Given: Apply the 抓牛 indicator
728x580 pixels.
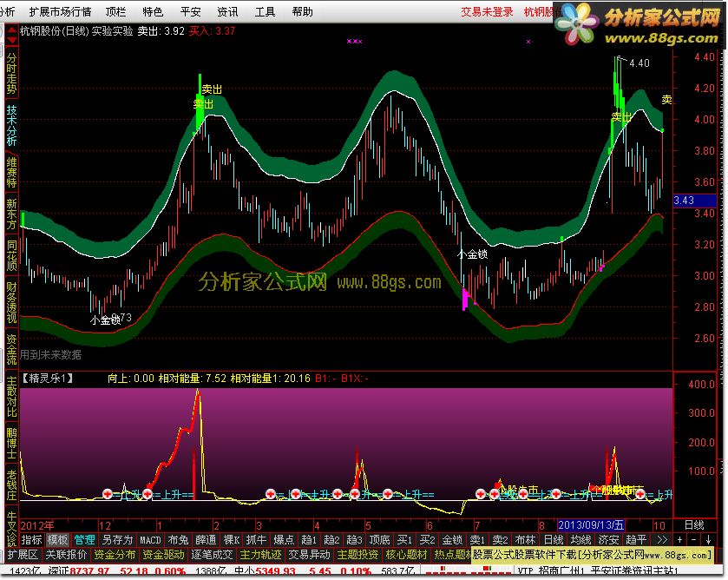Looking at the screenshot, I should 256,539.
